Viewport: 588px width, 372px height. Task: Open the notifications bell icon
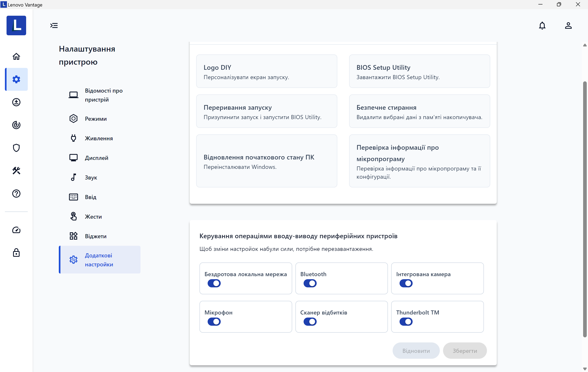pos(542,25)
